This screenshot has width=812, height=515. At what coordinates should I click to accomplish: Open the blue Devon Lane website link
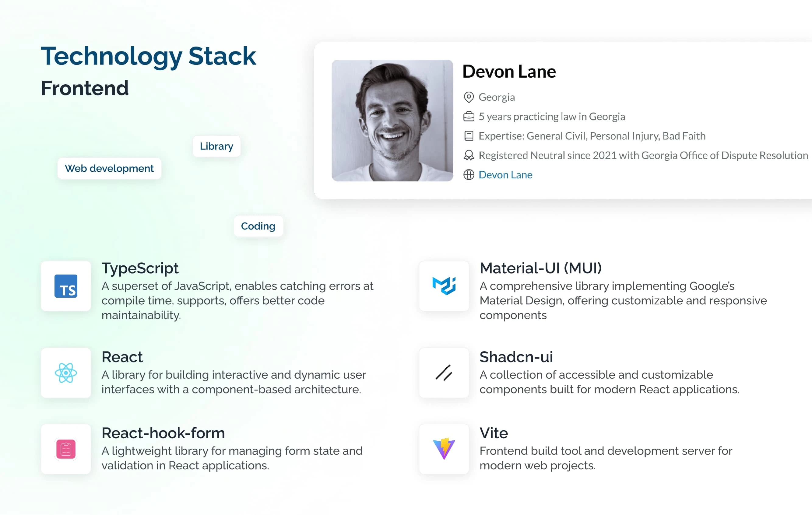[505, 175]
